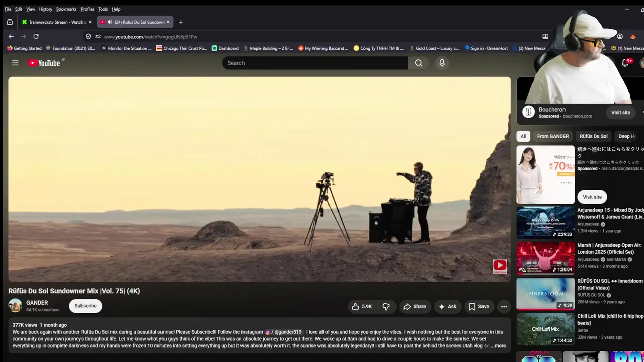Select the From GANDER filter chip
The height and width of the screenshot is (362, 644).
point(553,136)
